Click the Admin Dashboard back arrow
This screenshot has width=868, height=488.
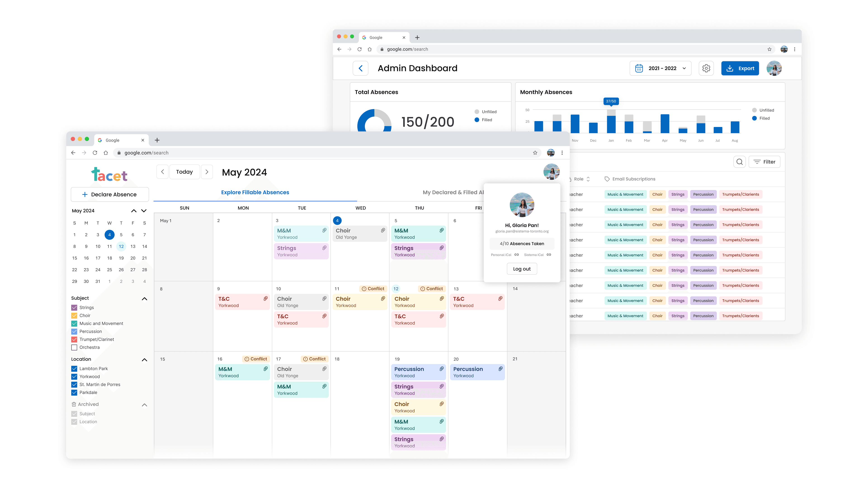pyautogui.click(x=360, y=68)
